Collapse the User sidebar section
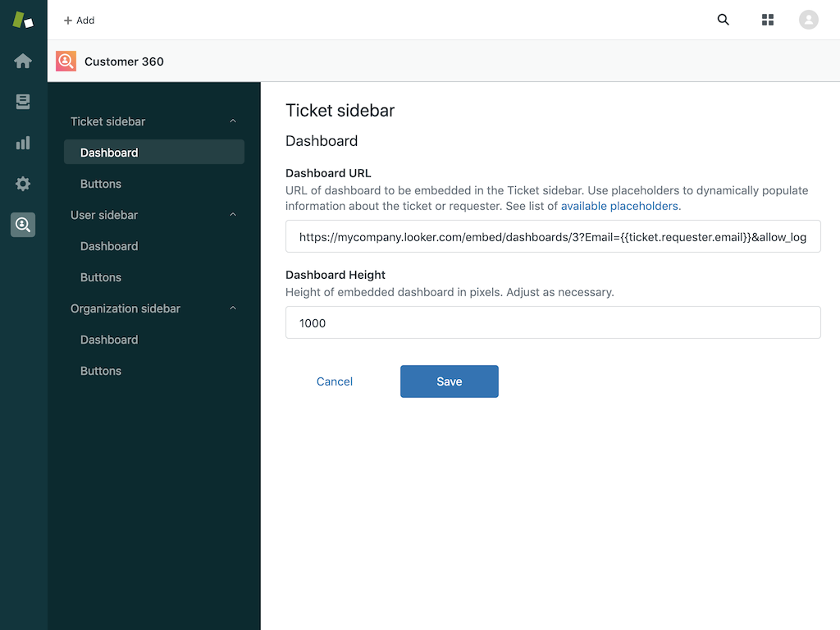The image size is (840, 630). 233,215
